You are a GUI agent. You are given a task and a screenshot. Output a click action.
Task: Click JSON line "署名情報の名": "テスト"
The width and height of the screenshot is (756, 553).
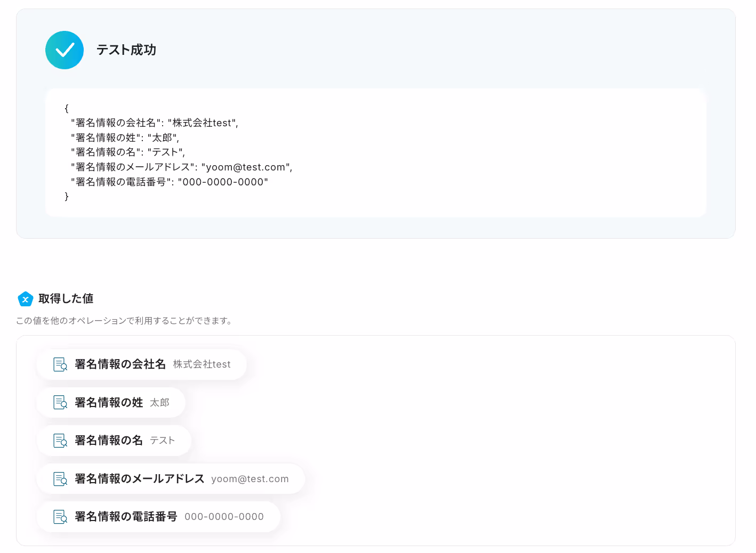point(128,152)
